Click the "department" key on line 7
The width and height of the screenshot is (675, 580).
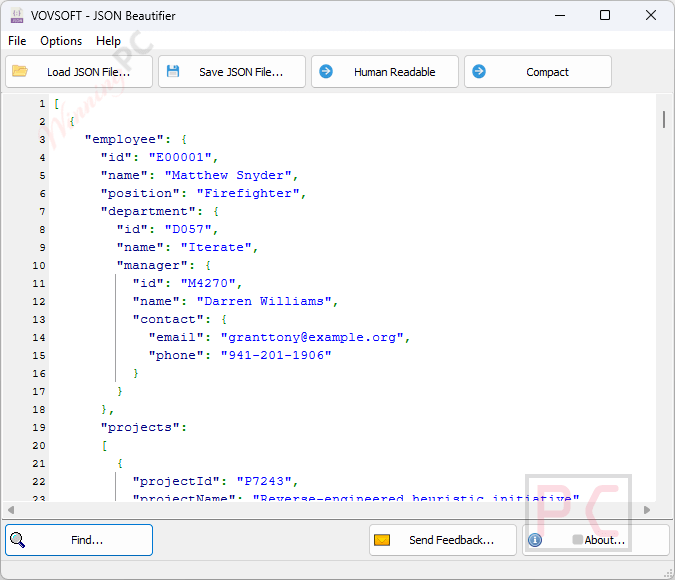148,211
